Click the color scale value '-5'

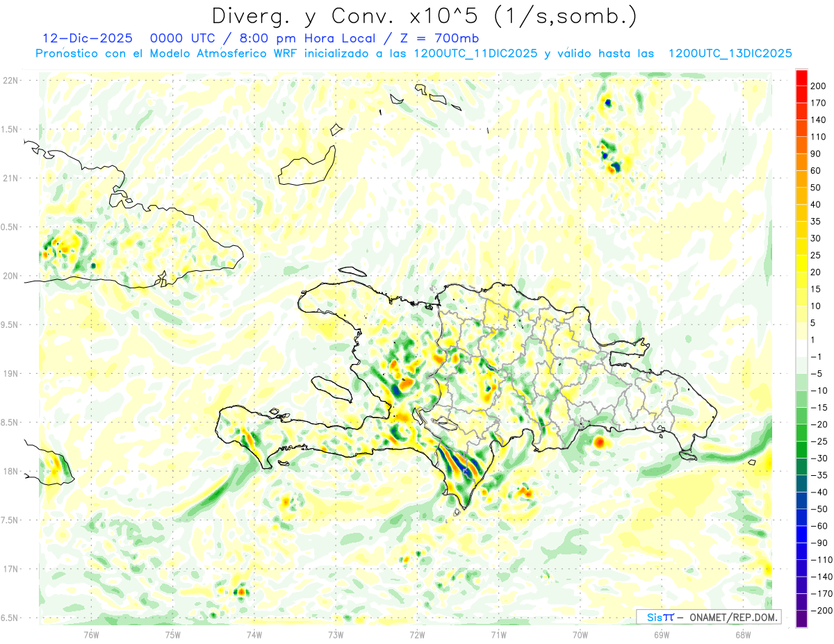tap(817, 374)
